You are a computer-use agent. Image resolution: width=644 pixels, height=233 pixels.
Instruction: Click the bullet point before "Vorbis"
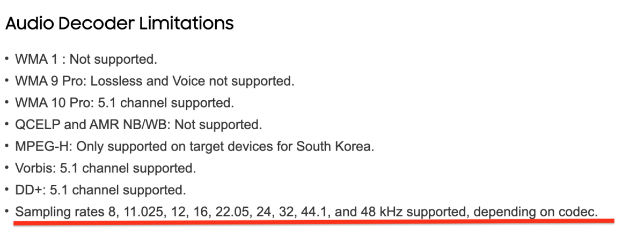(x=6, y=169)
